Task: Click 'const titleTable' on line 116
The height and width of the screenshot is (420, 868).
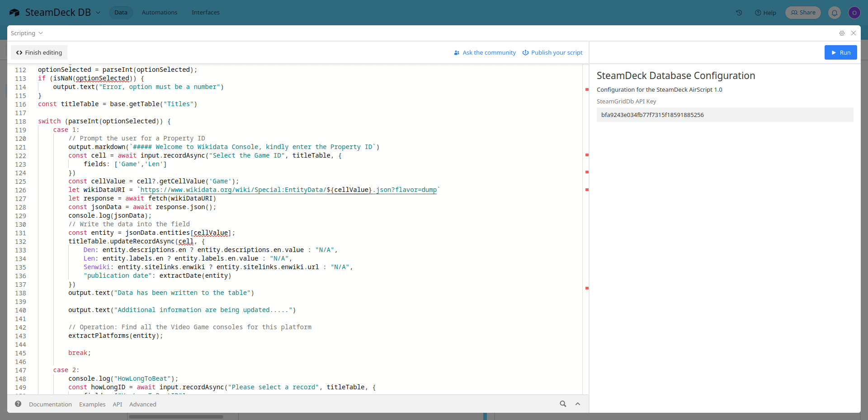Action: (x=68, y=104)
